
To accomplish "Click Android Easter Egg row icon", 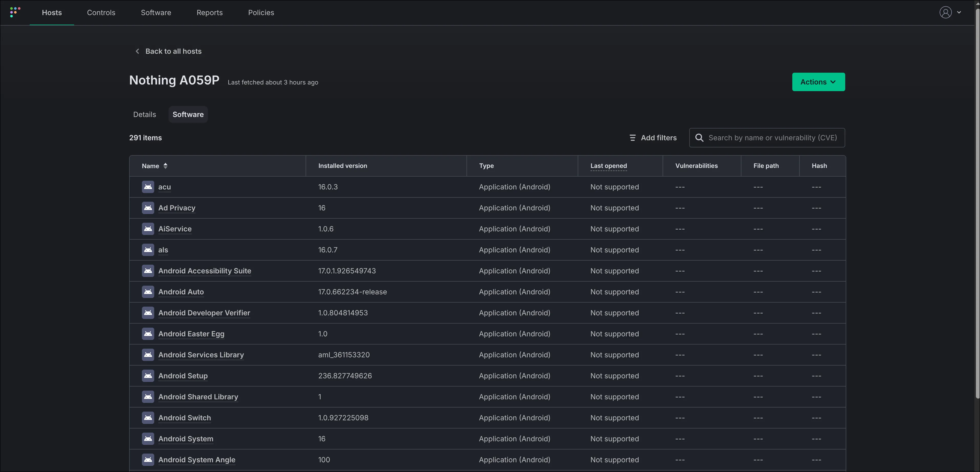I will pos(148,334).
